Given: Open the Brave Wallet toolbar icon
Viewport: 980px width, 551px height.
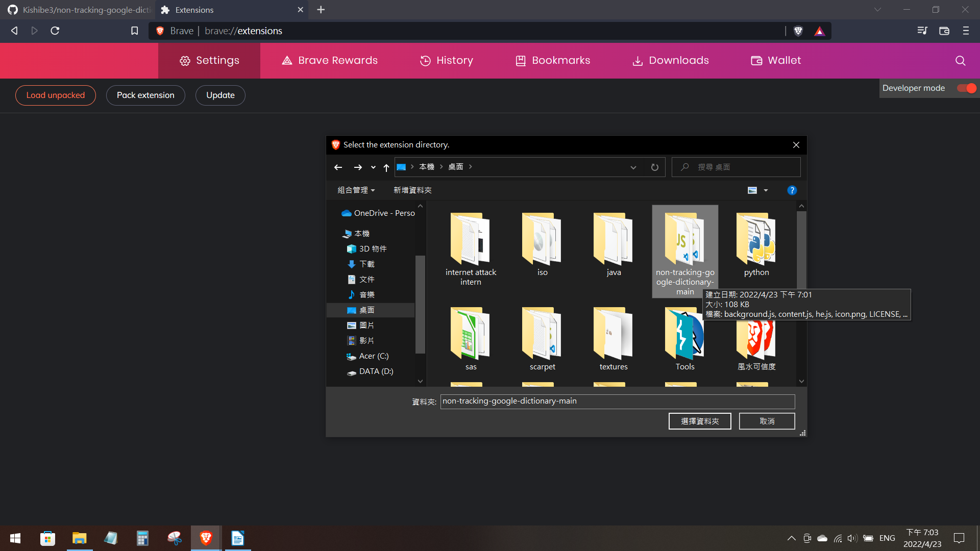Looking at the screenshot, I should tap(944, 31).
